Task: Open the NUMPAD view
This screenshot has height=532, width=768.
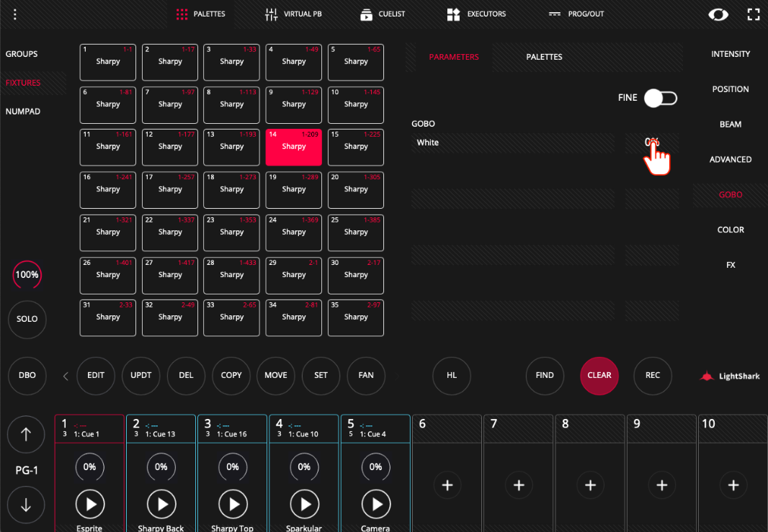Action: coord(23,112)
